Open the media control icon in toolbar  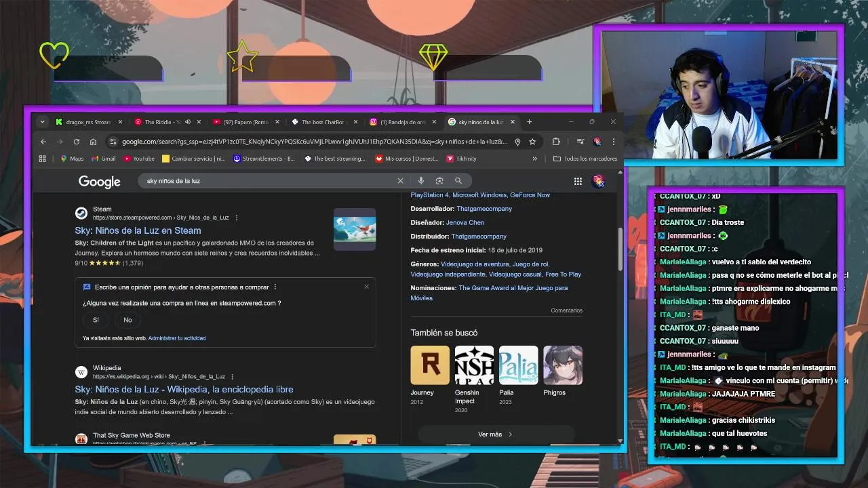pyautogui.click(x=580, y=142)
